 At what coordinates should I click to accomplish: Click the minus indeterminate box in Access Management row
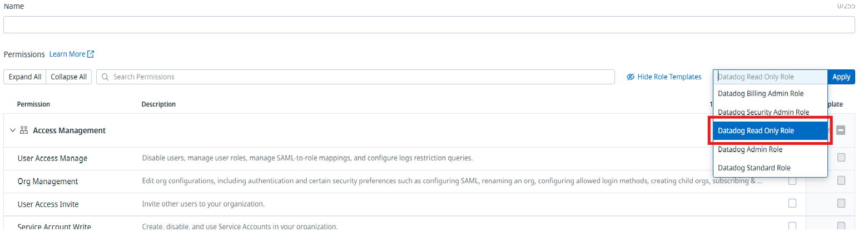[x=841, y=130]
